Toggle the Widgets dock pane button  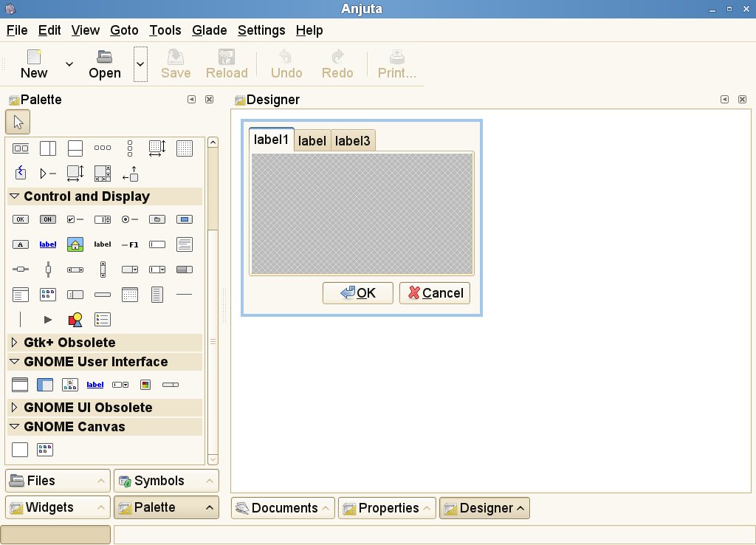[58, 507]
